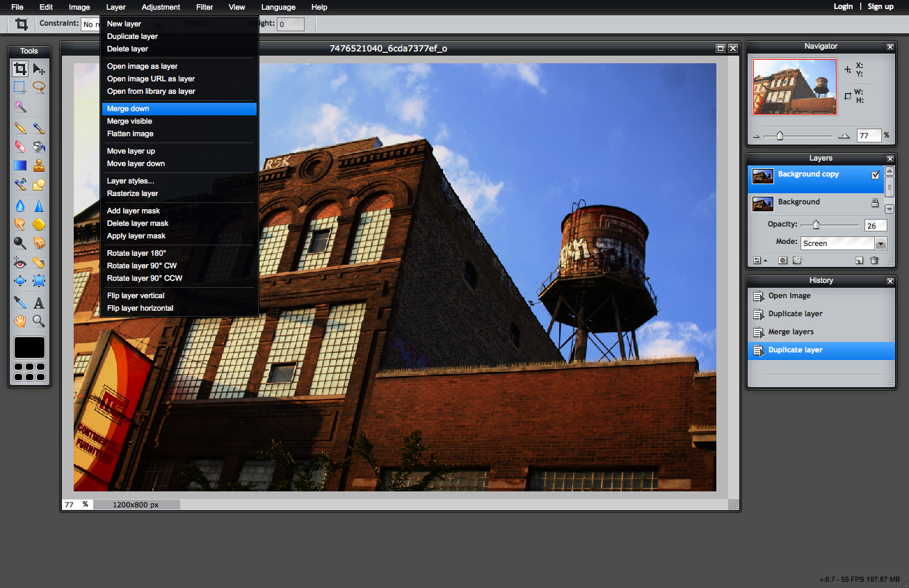Select the Eraser tool
The image size is (909, 588).
[20, 147]
